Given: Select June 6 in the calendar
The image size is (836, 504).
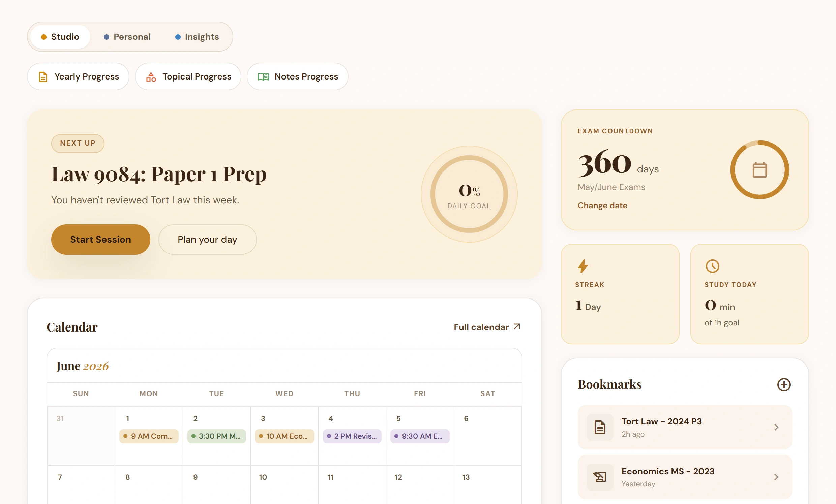Looking at the screenshot, I should pyautogui.click(x=487, y=436).
